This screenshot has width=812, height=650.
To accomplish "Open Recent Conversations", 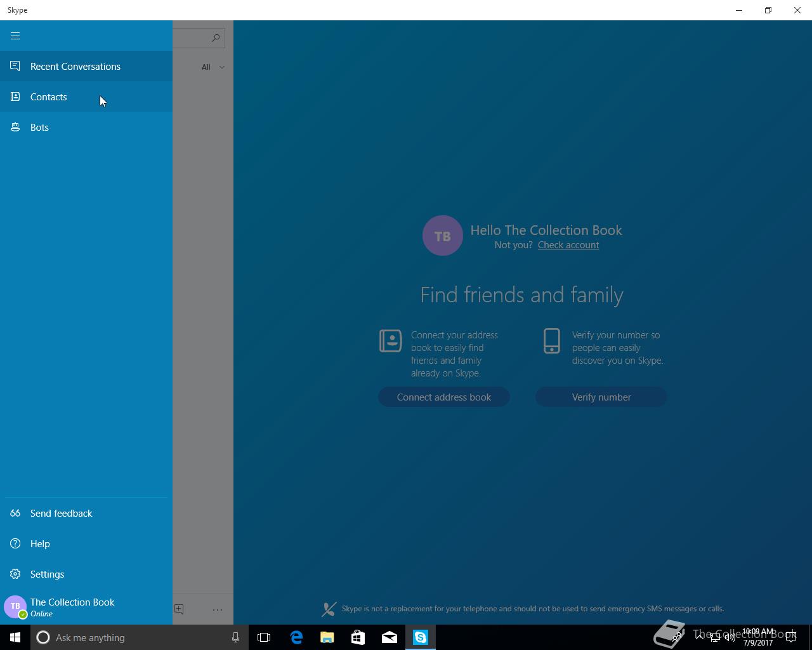I will click(x=86, y=66).
